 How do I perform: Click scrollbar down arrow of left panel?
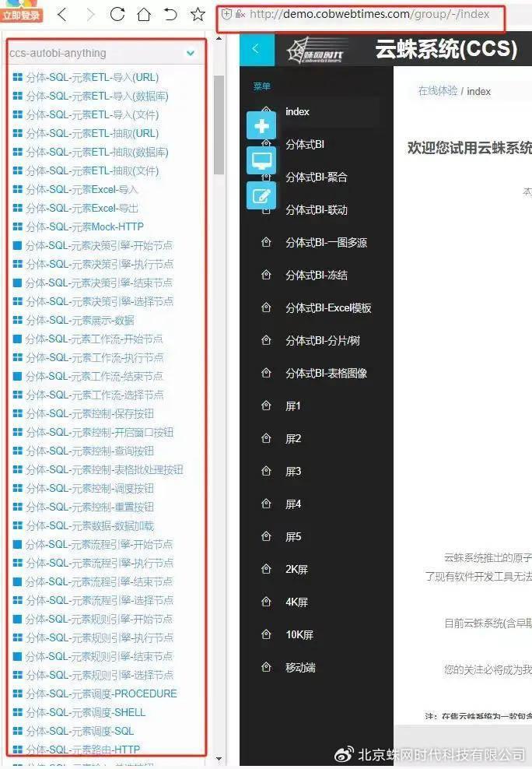[219, 759]
